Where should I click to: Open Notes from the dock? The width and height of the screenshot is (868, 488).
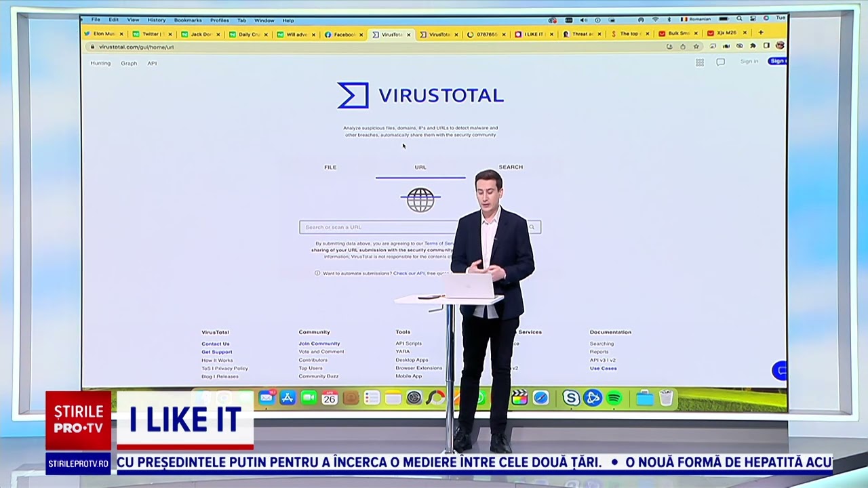(393, 398)
